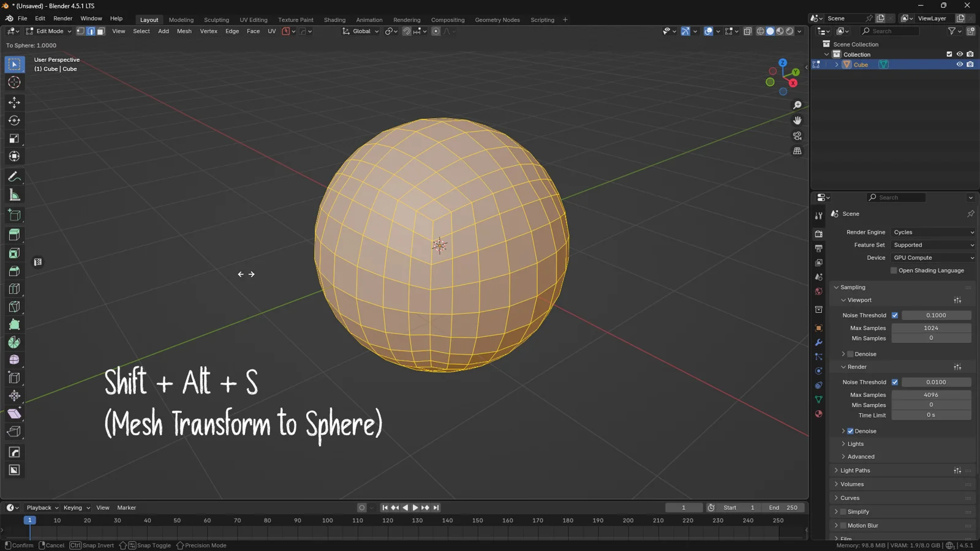Open the Material properties tab icon
Screen dimensions: 980x551
point(818,414)
